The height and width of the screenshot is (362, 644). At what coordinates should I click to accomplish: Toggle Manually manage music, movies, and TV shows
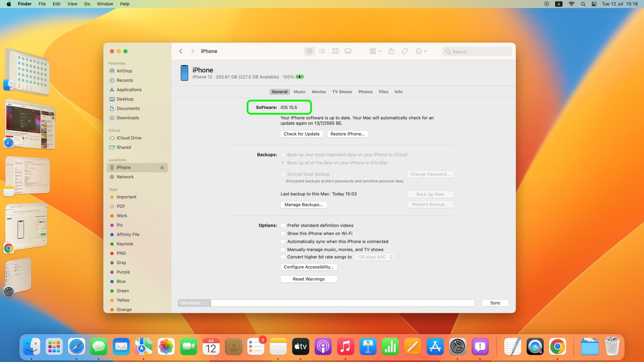point(283,249)
